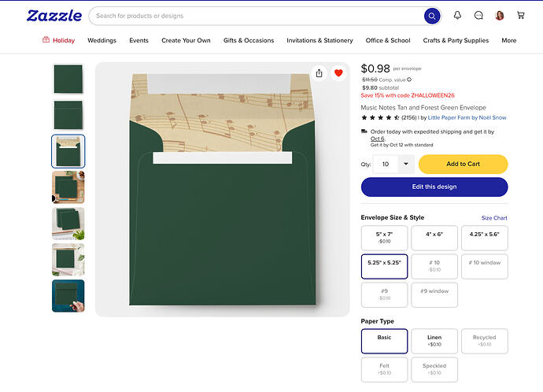Click the Comp. value info icon
The width and height of the screenshot is (543, 392).
pos(409,80)
